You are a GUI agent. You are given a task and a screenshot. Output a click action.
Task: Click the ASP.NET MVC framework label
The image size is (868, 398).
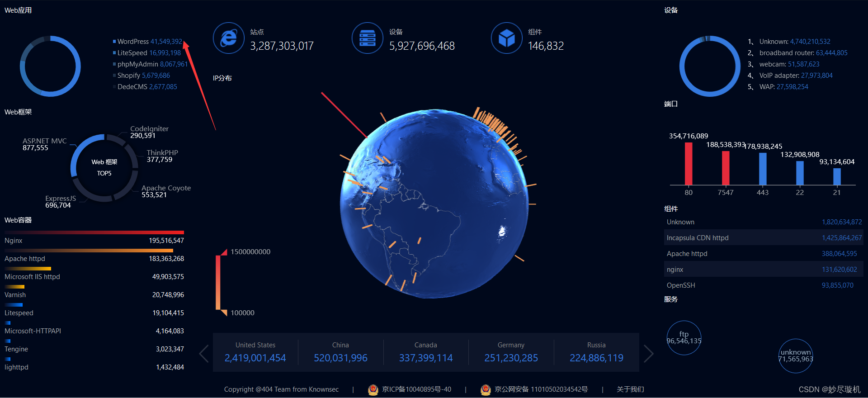click(45, 141)
